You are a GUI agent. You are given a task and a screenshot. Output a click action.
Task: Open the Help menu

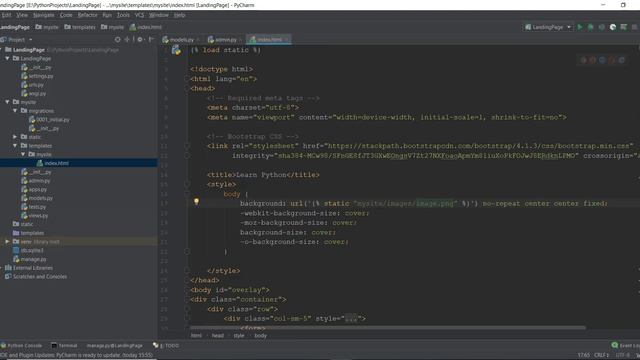180,15
